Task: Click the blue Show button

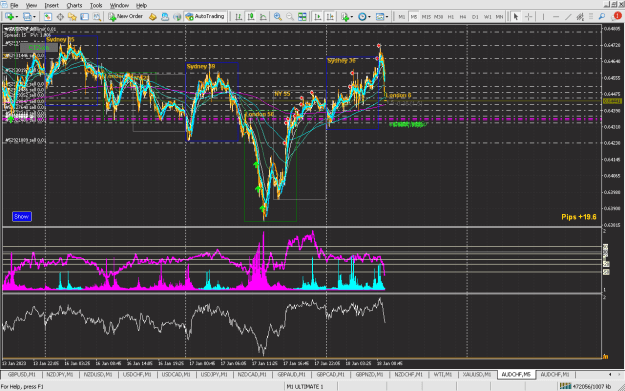Action: [x=22, y=216]
